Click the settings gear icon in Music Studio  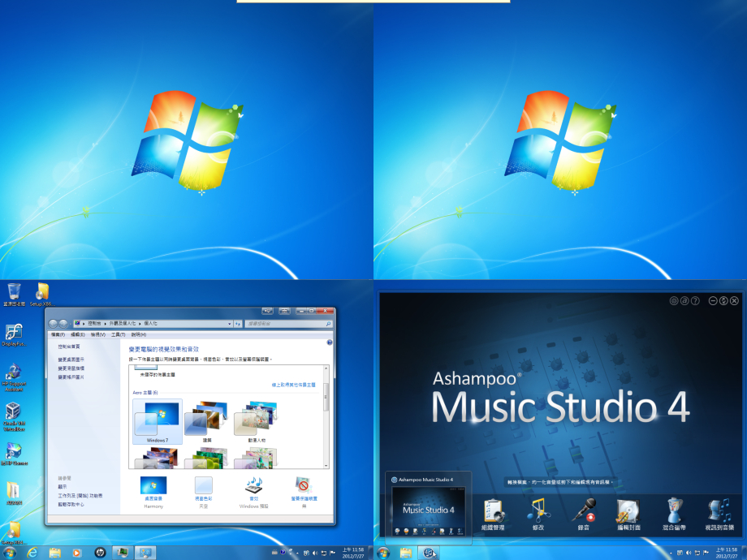pyautogui.click(x=674, y=301)
